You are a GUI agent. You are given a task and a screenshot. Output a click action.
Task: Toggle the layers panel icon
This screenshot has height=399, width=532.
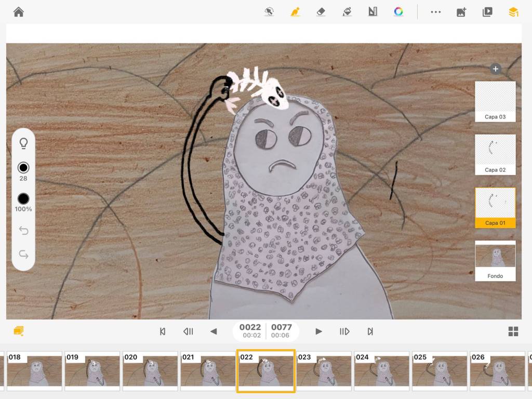tap(513, 12)
